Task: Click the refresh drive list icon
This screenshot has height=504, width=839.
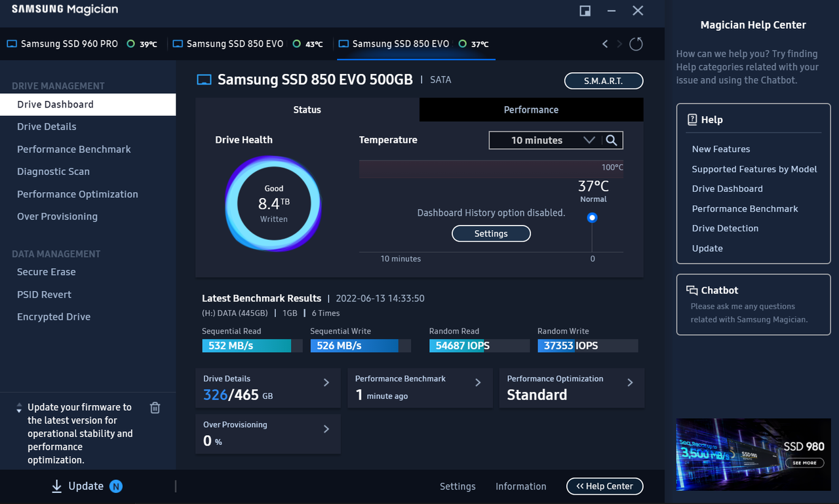Action: (636, 44)
